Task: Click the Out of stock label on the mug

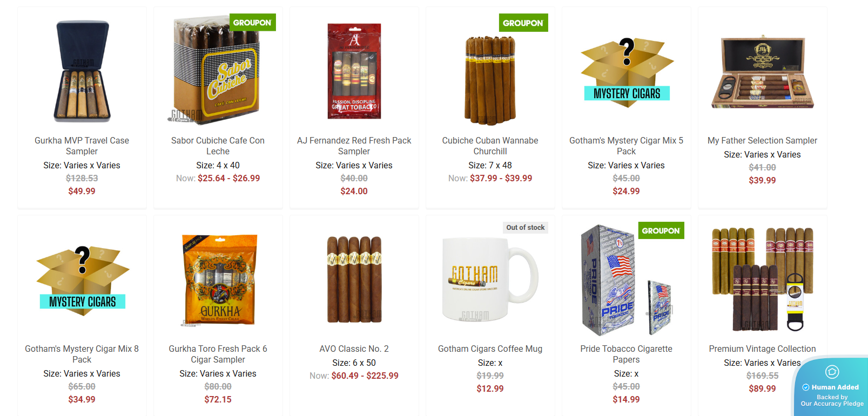Action: click(x=526, y=228)
